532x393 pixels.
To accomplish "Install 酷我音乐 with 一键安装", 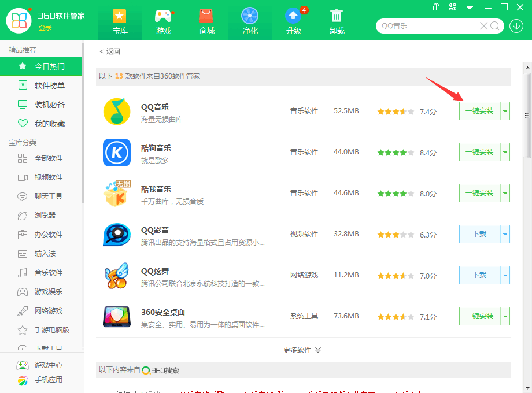I will pyautogui.click(x=480, y=193).
